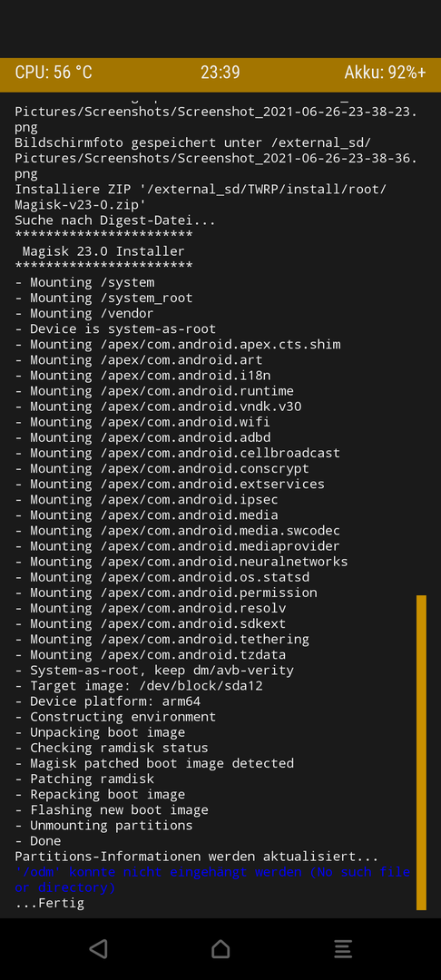Tap the 23:39 clock in header
This screenshot has height=980, width=441.
point(220,73)
